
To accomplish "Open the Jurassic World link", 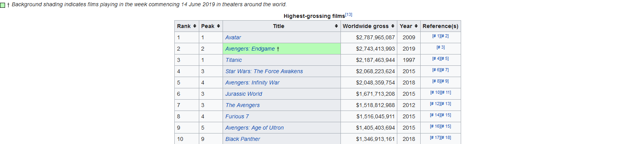I will tap(244, 94).
